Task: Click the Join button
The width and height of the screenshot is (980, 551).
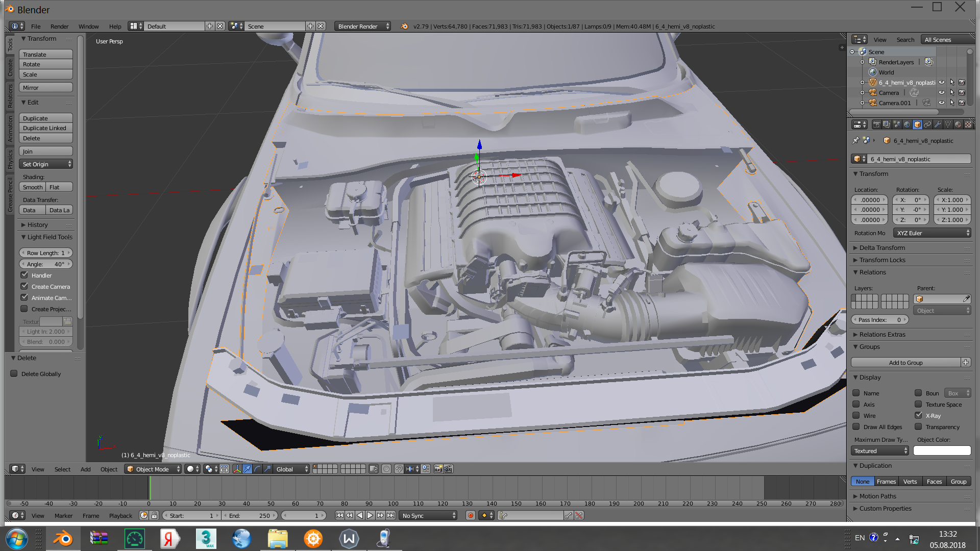Action: [x=46, y=151]
